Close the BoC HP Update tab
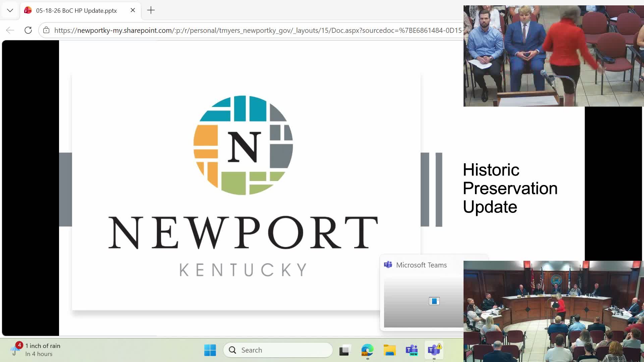 point(133,10)
